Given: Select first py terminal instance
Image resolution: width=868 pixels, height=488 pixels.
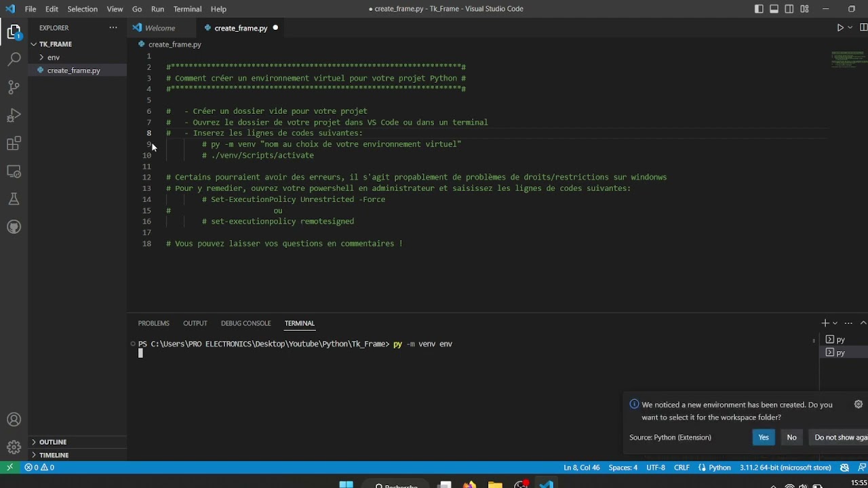Looking at the screenshot, I should coord(844,340).
